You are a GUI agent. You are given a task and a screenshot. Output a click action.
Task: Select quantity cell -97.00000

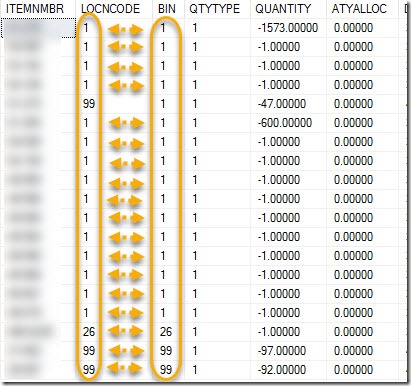(282, 351)
